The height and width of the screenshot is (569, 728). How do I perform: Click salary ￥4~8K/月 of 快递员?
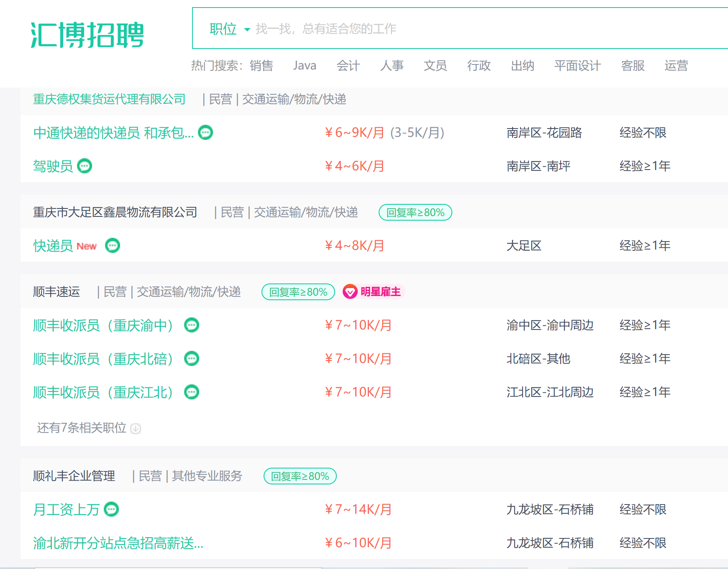tap(354, 246)
